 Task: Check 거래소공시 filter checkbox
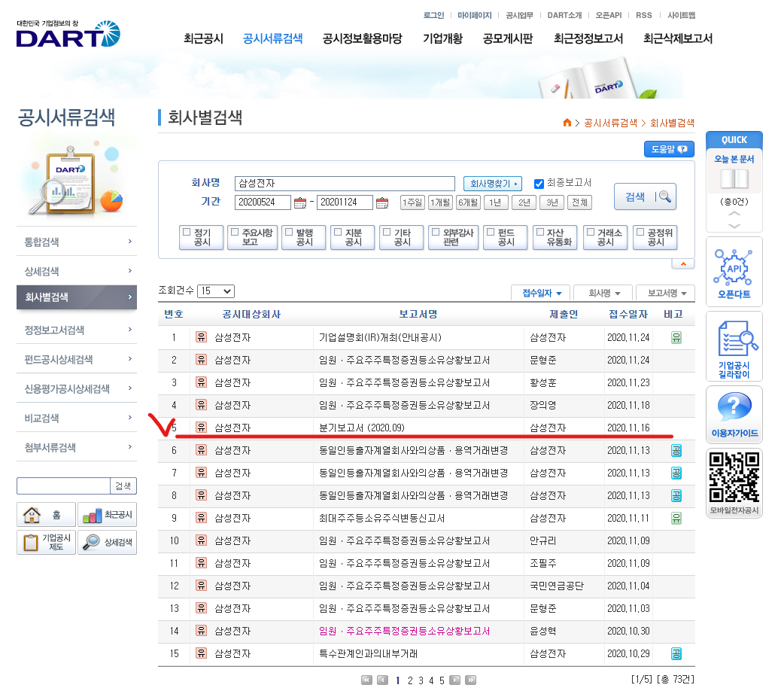[x=591, y=232]
